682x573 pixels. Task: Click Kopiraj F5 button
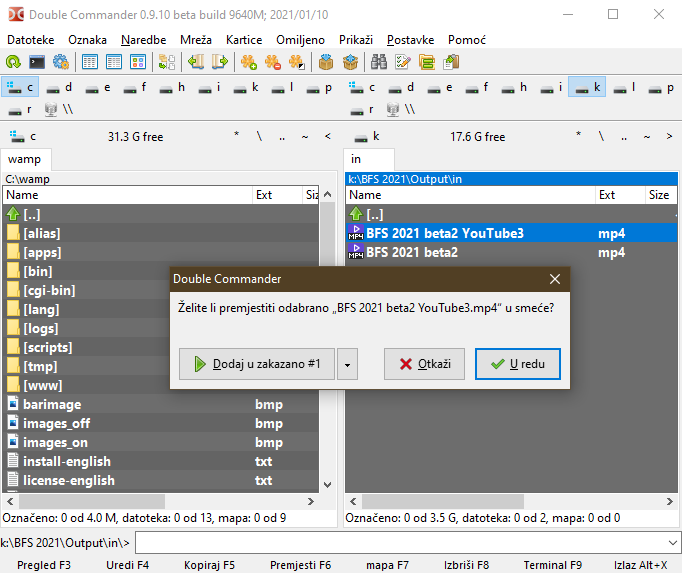tap(209, 565)
